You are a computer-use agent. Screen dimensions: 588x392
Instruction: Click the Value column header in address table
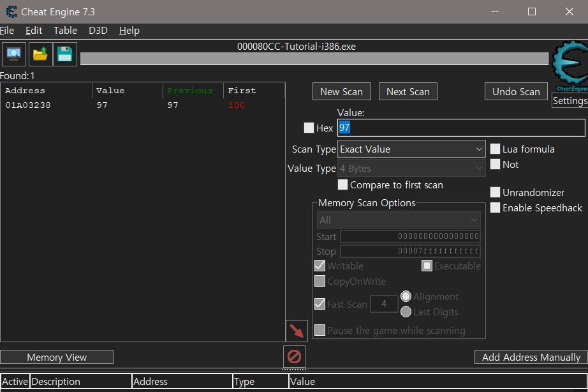point(438,382)
